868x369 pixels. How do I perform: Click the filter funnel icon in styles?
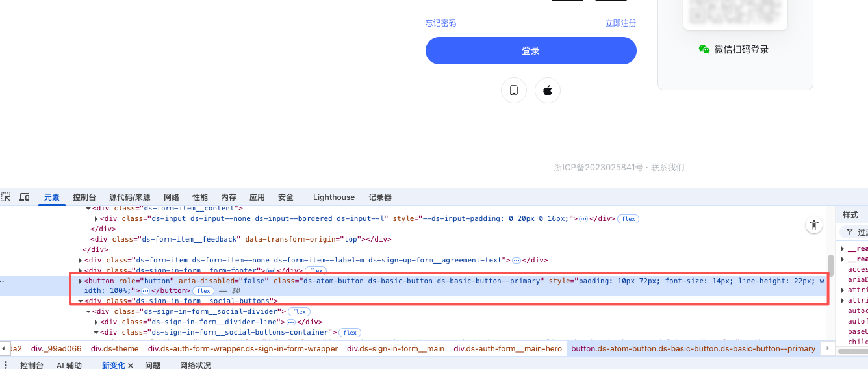[x=849, y=232]
